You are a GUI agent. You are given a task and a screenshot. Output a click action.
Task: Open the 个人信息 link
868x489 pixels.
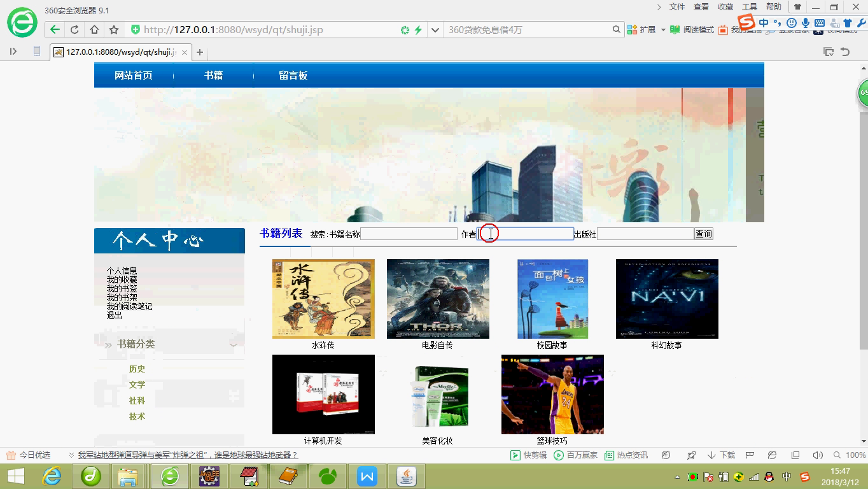click(x=122, y=271)
